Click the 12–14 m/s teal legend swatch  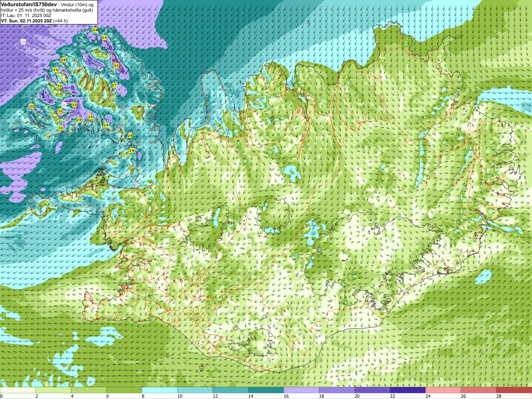point(230,390)
